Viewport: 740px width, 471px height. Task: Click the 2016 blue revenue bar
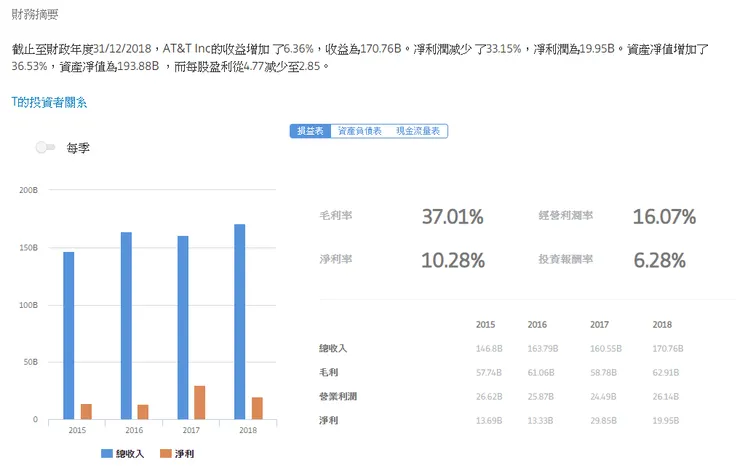point(126,326)
